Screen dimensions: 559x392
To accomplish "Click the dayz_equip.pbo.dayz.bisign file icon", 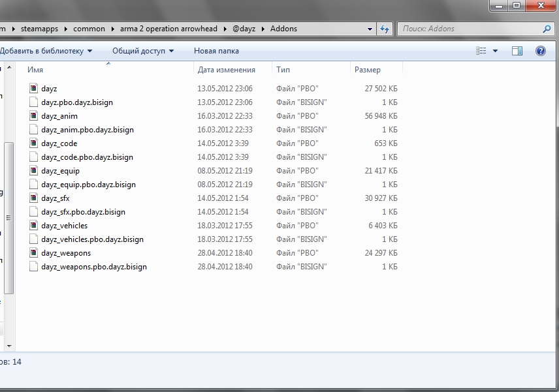I will coord(33,185).
